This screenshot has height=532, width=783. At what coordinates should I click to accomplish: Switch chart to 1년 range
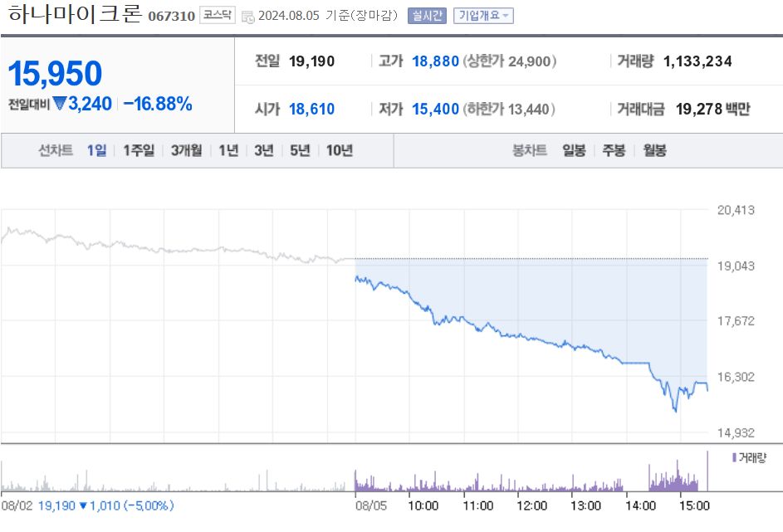228,150
